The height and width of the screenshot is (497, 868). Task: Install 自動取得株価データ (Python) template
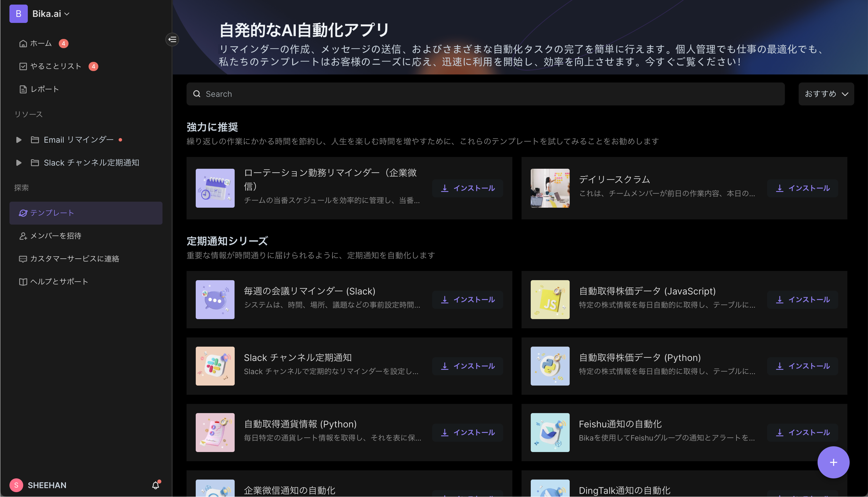pos(802,366)
